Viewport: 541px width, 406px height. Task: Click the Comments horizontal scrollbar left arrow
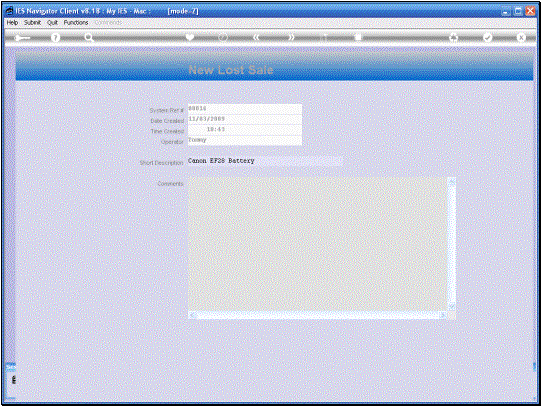pos(192,315)
